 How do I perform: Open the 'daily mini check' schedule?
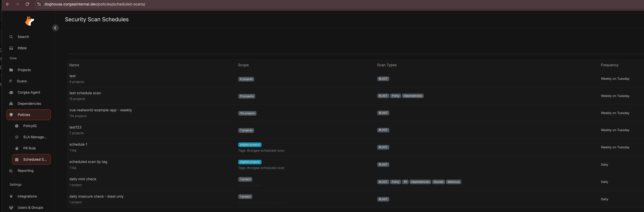(83, 179)
